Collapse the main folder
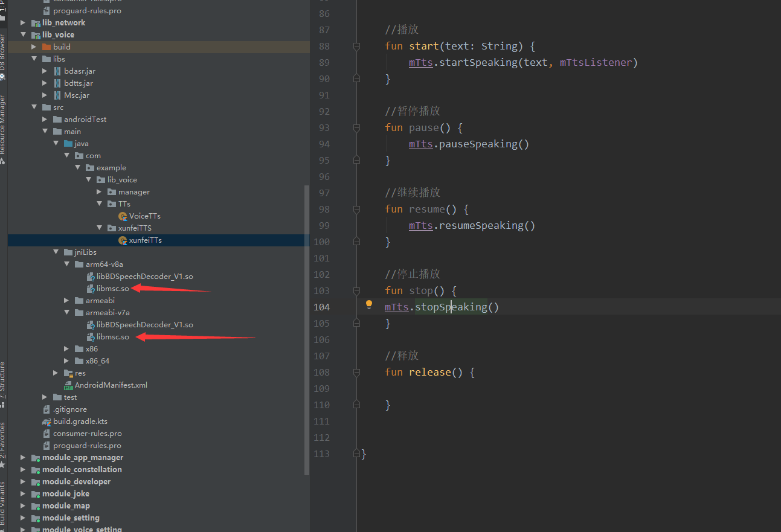 (45, 131)
